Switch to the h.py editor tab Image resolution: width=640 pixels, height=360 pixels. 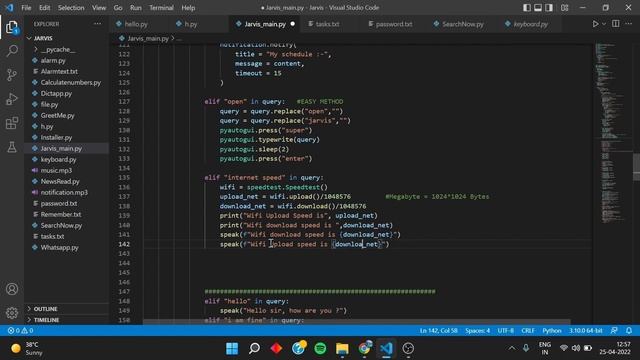[x=191, y=24]
